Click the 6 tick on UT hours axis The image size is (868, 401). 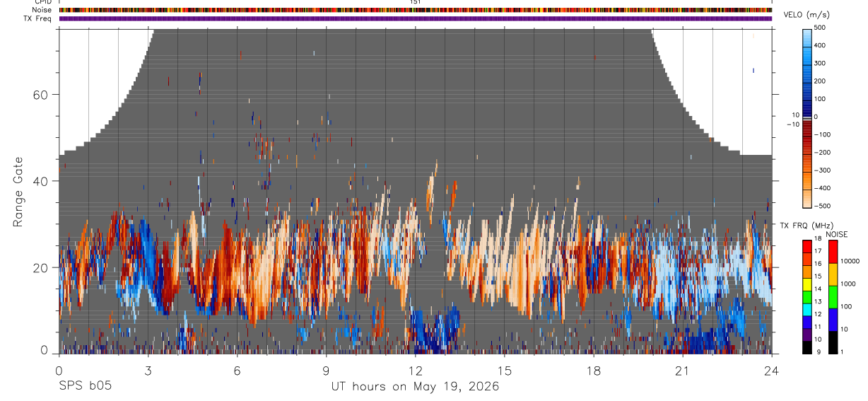pyautogui.click(x=237, y=369)
